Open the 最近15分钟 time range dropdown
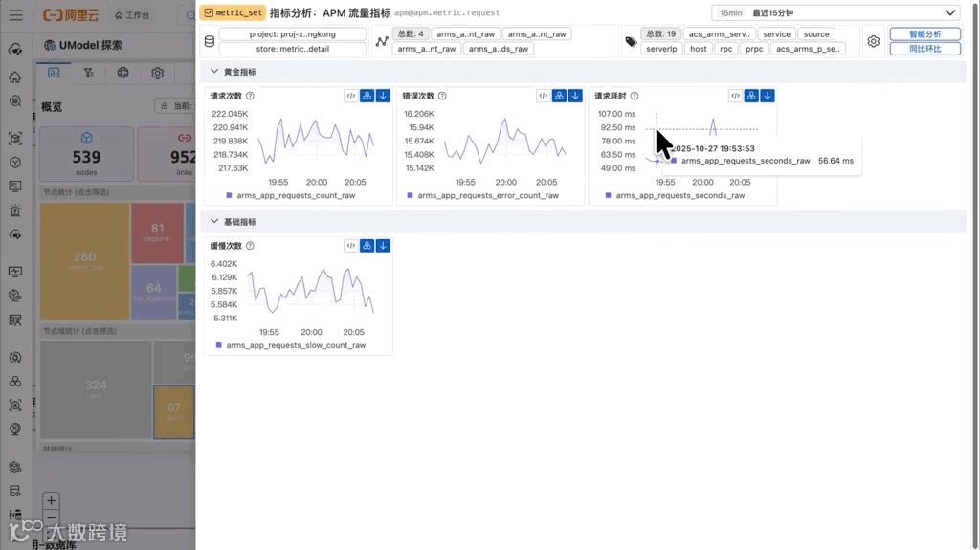This screenshot has height=550, width=980. click(835, 12)
